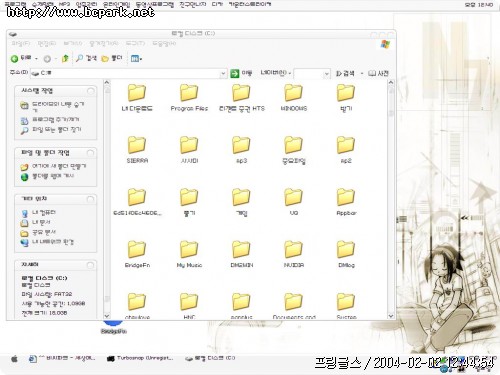Open the My Music folder

189,254
